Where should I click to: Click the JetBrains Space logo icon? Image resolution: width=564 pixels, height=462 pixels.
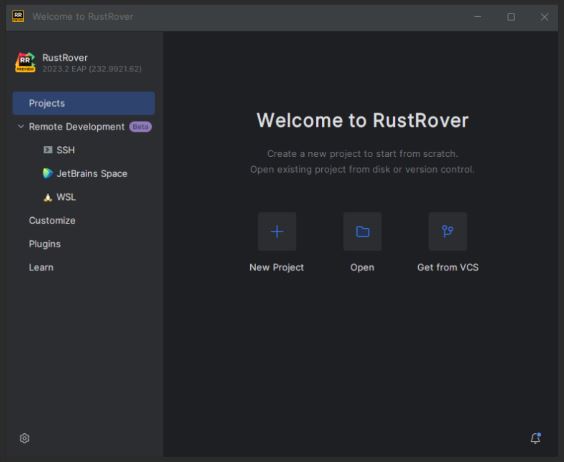point(47,173)
